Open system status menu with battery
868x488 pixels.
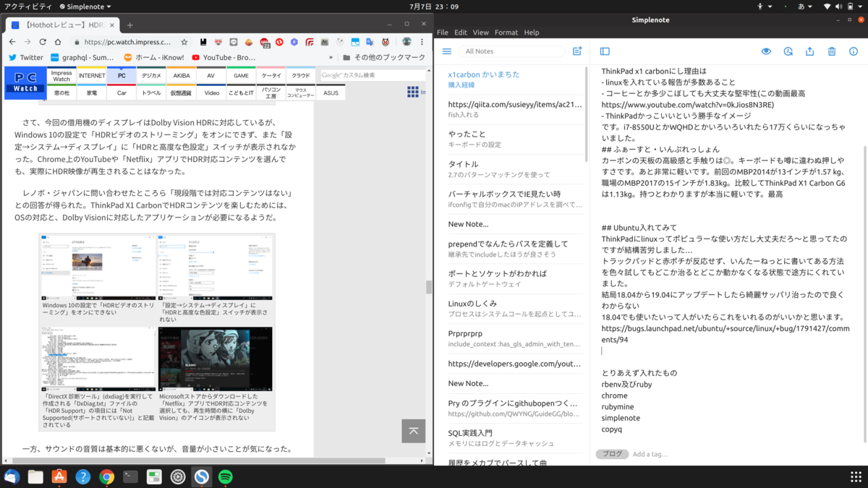click(x=843, y=7)
